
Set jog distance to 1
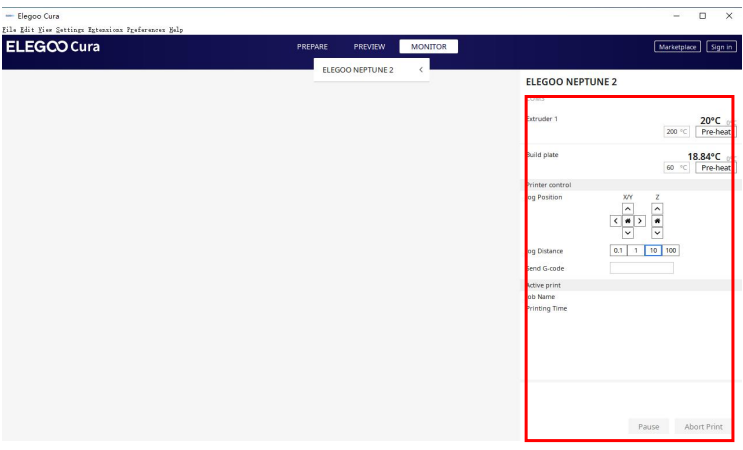click(636, 251)
